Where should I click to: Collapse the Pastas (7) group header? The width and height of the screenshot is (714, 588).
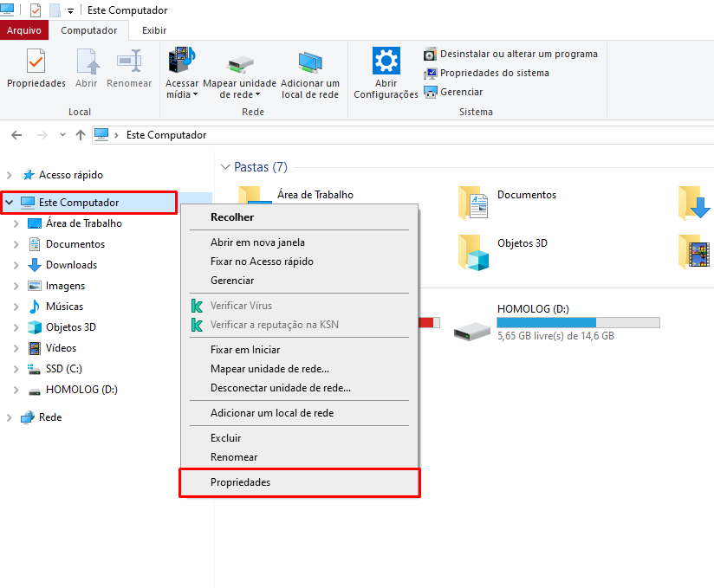coord(225,167)
